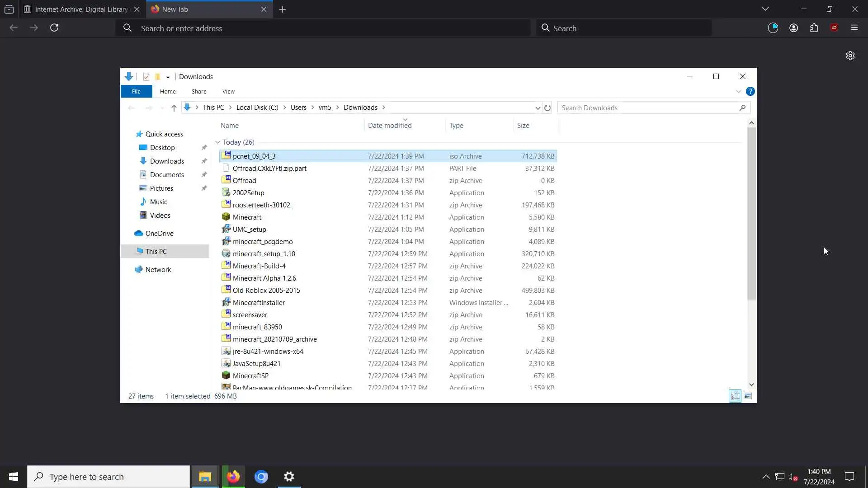
Task: Click the Refresh icon beside the address path
Action: pyautogui.click(x=547, y=108)
